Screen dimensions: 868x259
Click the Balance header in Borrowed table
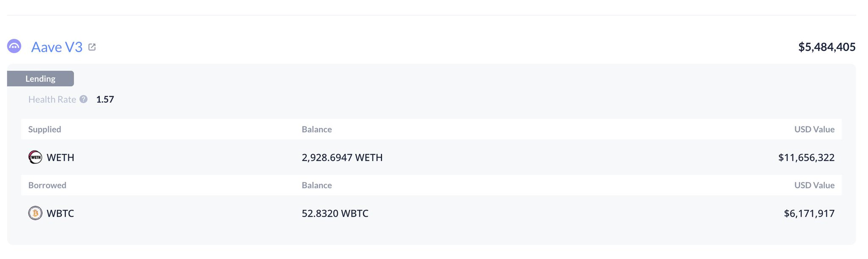(317, 185)
